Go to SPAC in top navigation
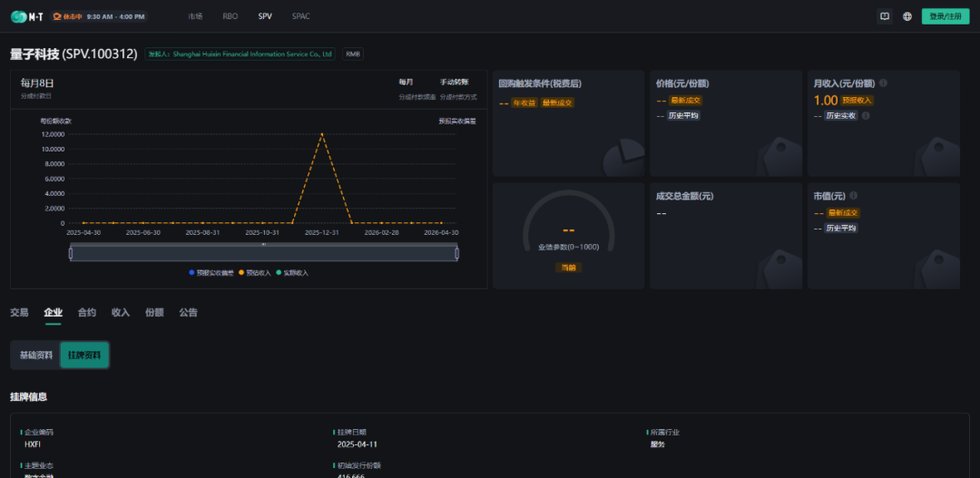 (x=300, y=16)
